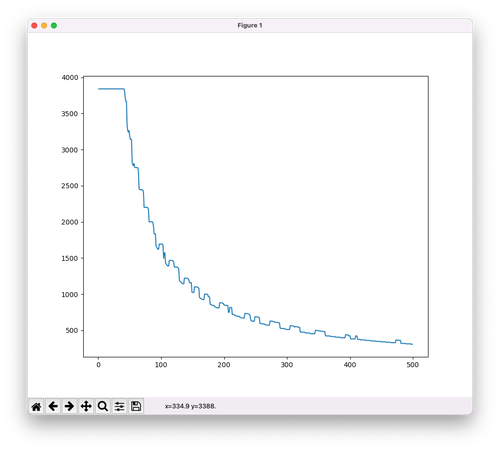Click the 500 x-axis tick label
Image resolution: width=500 pixels, height=451 pixels.
(x=413, y=365)
